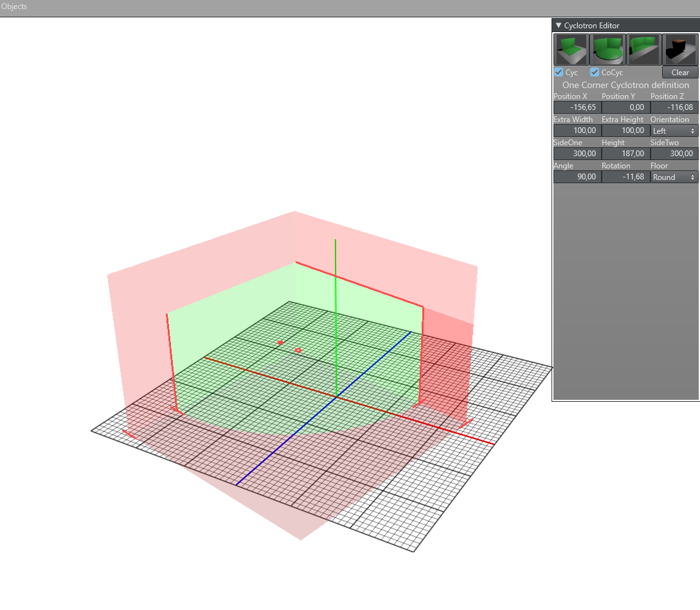Open the Orientation dropdown set to Left
The width and height of the screenshot is (700, 610).
tap(674, 130)
